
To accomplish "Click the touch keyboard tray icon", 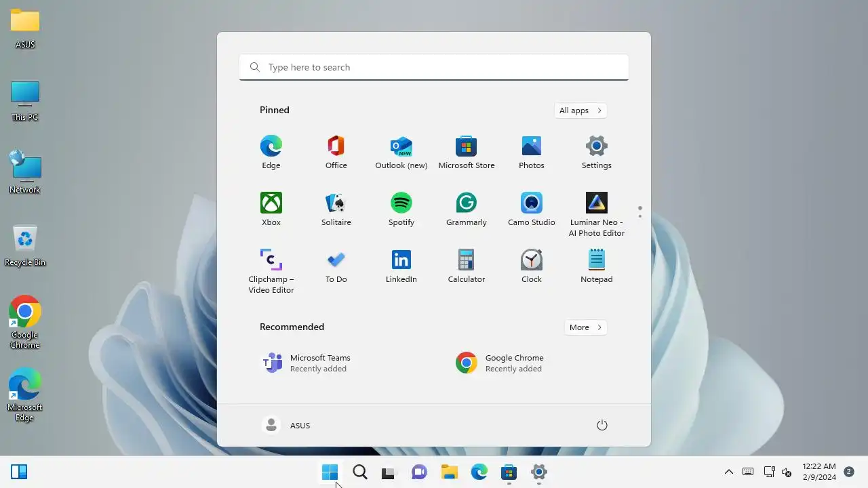I will click(748, 472).
